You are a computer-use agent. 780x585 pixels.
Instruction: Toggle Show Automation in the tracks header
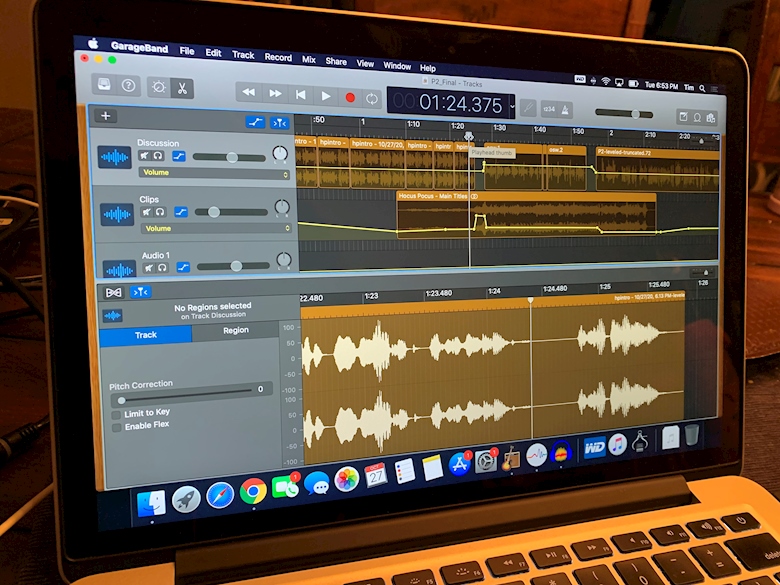pyautogui.click(x=255, y=122)
